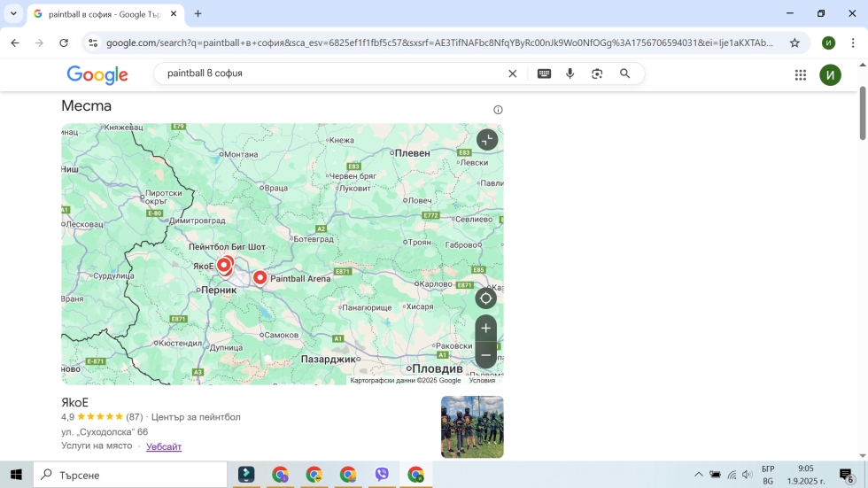Image resolution: width=868 pixels, height=488 pixels.
Task: Click the Пейнтбол Биг Шот map label
Action: point(227,247)
